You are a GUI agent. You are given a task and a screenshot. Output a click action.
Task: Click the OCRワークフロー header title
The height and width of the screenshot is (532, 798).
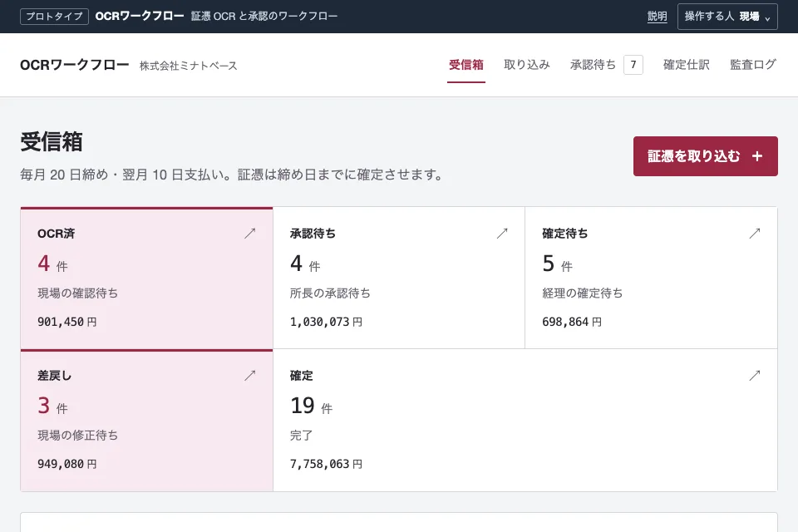pyautogui.click(x=74, y=65)
